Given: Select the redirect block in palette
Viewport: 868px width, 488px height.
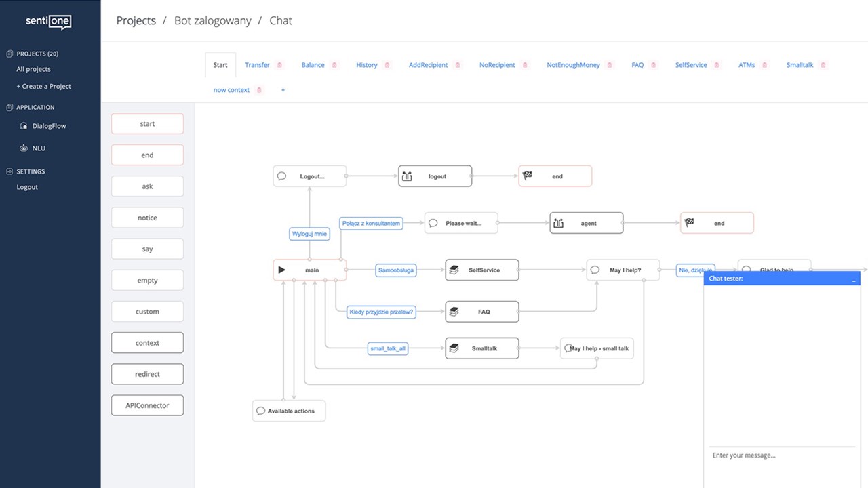Looking at the screenshot, I should point(147,374).
